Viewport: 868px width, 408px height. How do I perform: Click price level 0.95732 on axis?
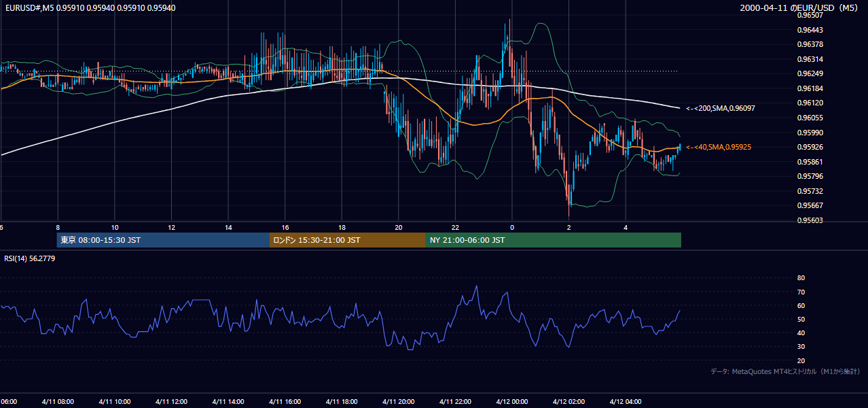coord(810,191)
